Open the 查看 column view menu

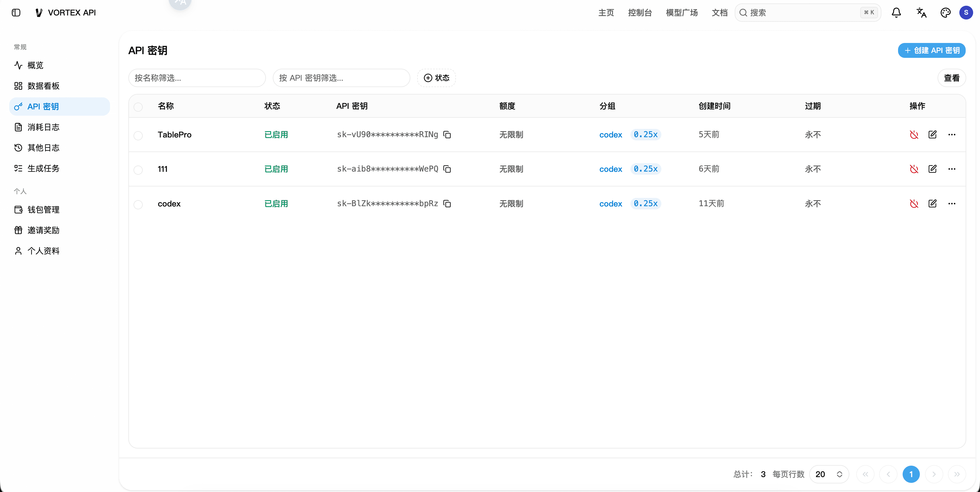tap(951, 78)
